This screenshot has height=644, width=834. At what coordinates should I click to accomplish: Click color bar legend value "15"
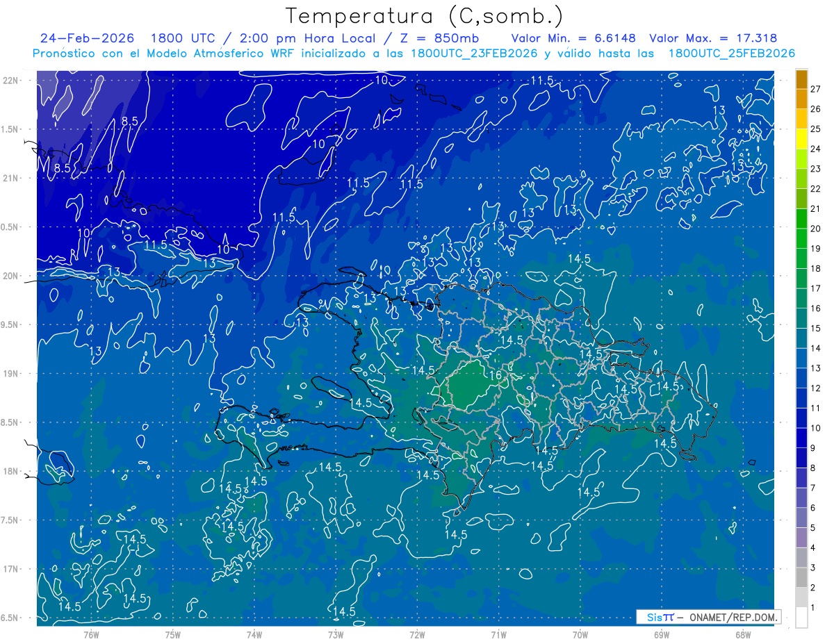point(816,329)
